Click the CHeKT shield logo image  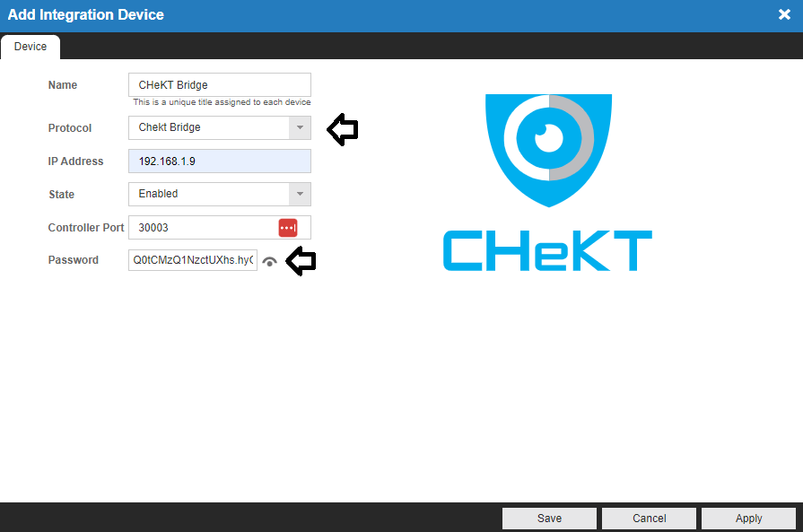pos(548,150)
